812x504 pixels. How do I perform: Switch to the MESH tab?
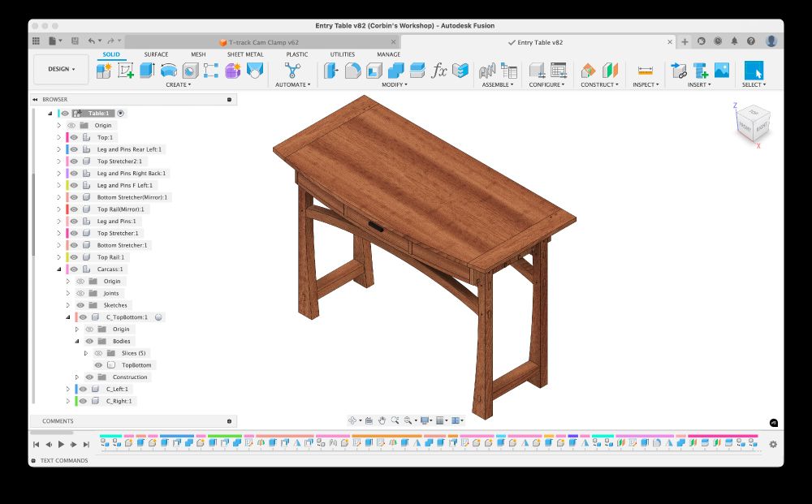198,54
